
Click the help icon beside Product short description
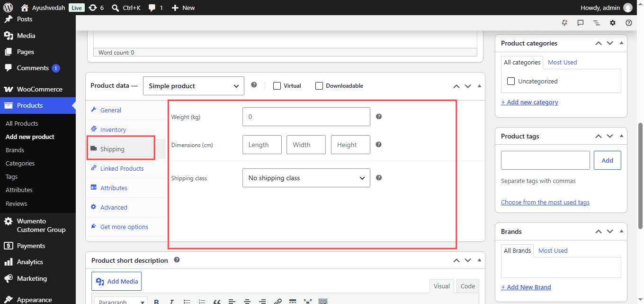pyautogui.click(x=177, y=260)
